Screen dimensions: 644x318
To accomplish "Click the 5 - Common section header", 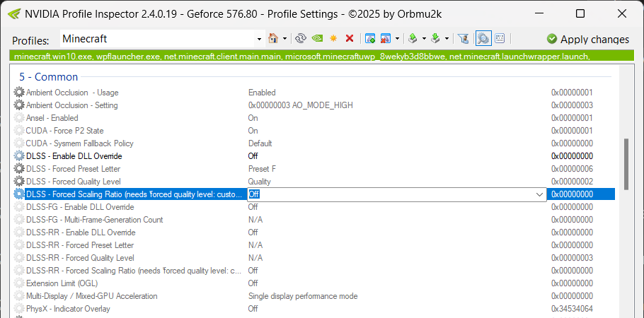I will coord(48,77).
